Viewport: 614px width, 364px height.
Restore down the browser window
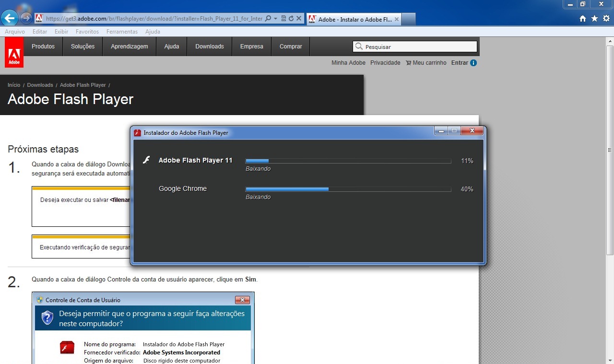coord(583,4)
